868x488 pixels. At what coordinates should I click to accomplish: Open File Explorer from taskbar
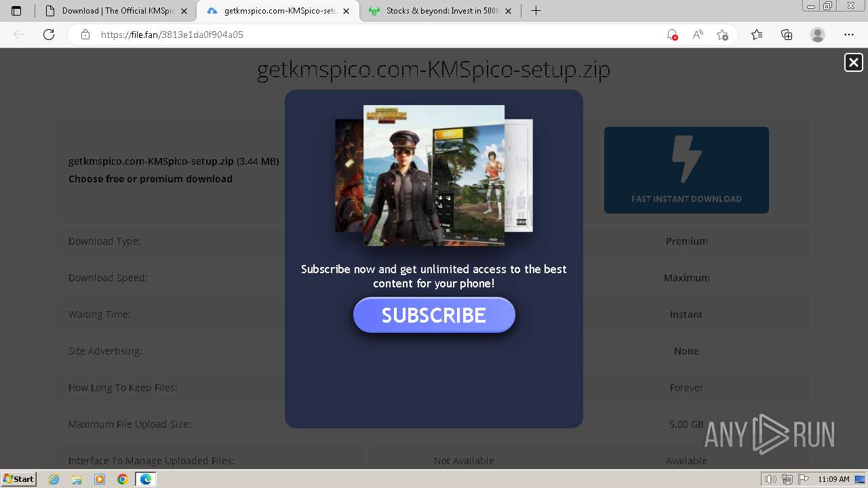click(x=77, y=479)
